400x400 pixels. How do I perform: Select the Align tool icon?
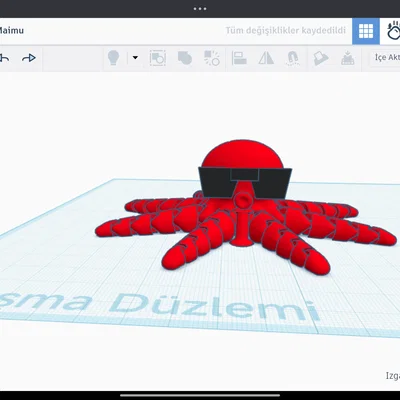click(x=239, y=58)
